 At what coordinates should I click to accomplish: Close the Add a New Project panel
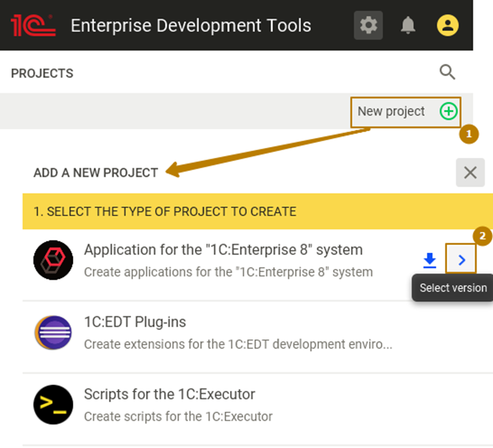tap(470, 172)
